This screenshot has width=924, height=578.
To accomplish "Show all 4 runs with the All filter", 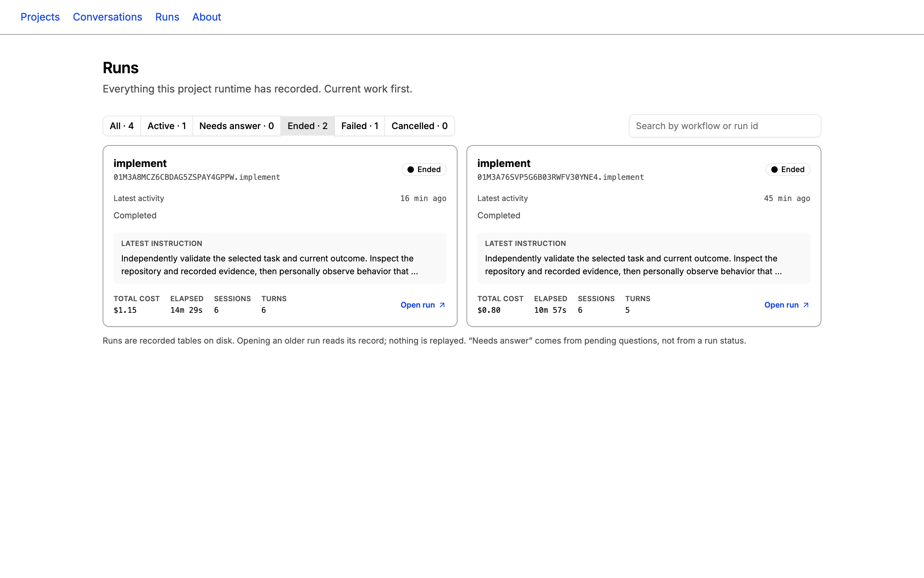I will click(x=122, y=126).
